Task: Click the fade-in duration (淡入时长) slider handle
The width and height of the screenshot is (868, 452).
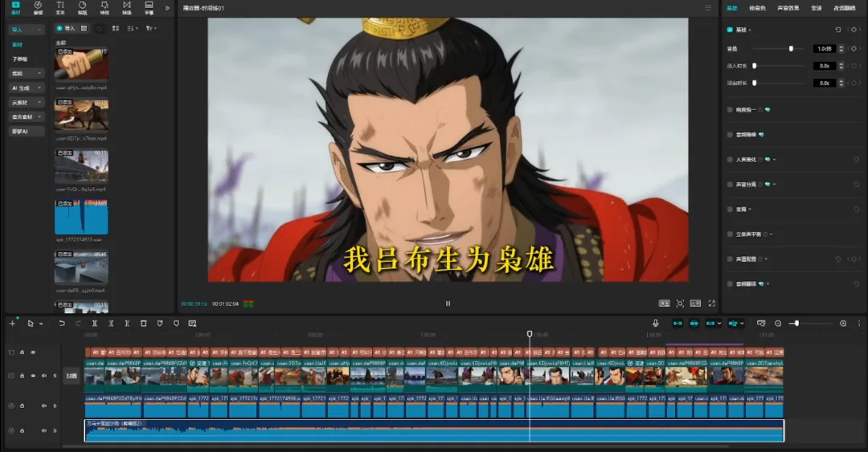Action: point(754,66)
